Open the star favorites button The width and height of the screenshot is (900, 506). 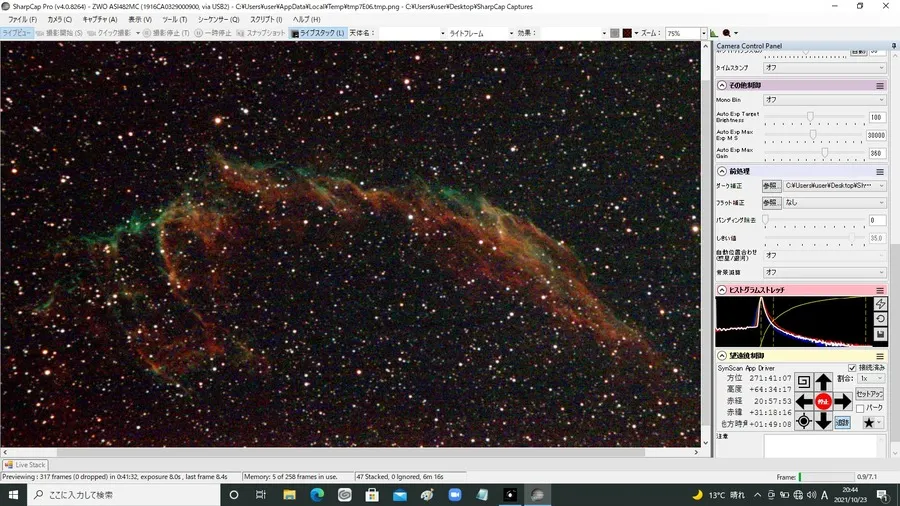coord(871,423)
